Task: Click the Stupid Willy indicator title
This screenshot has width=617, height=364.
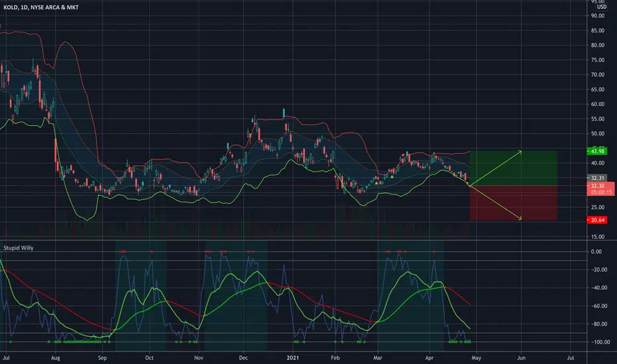Action: point(19,248)
